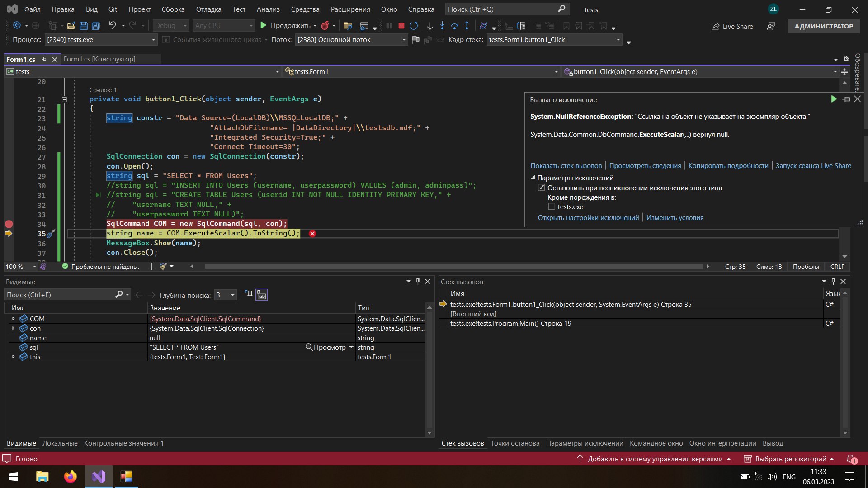Open the search depth dropdown
The width and height of the screenshot is (868, 488).
click(225, 295)
